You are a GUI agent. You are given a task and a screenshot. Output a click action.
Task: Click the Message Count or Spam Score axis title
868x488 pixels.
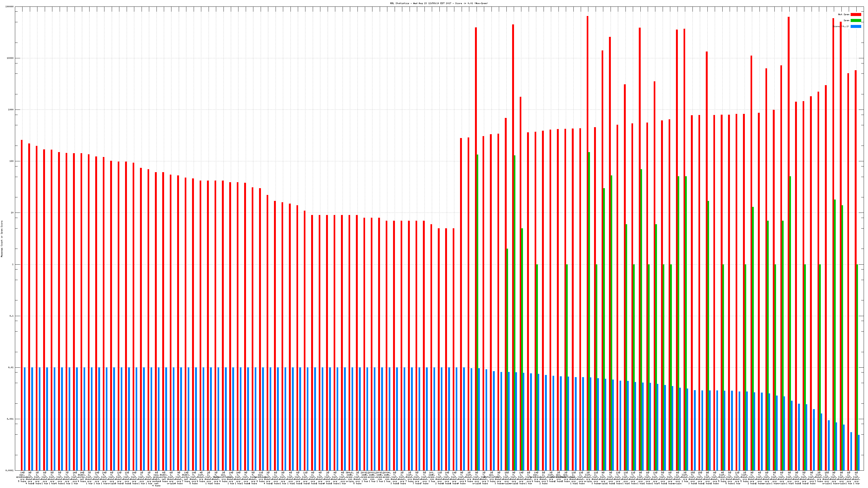click(2, 239)
